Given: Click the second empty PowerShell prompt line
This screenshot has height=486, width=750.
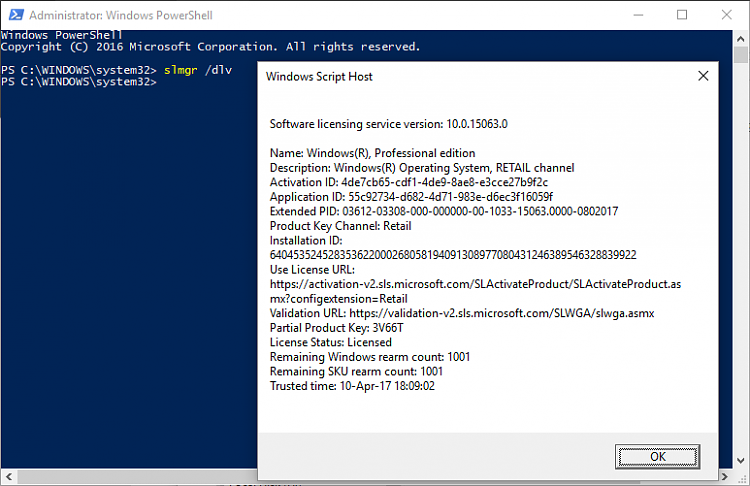Looking at the screenshot, I should tap(78, 82).
